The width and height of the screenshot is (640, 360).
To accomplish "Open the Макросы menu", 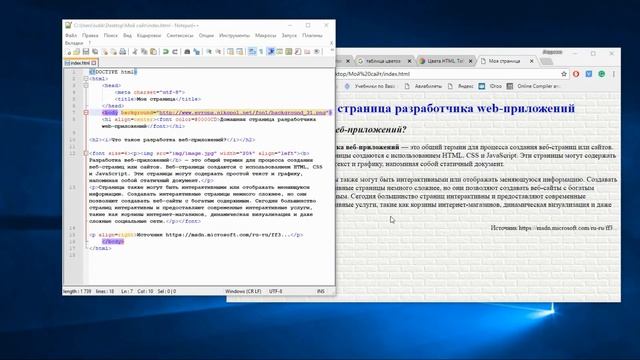I will tap(265, 36).
